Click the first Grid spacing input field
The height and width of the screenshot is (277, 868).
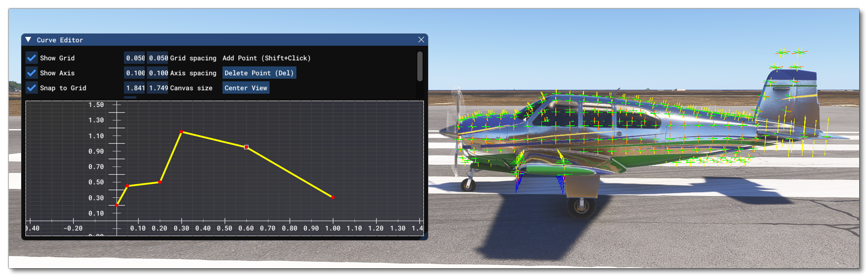point(135,58)
